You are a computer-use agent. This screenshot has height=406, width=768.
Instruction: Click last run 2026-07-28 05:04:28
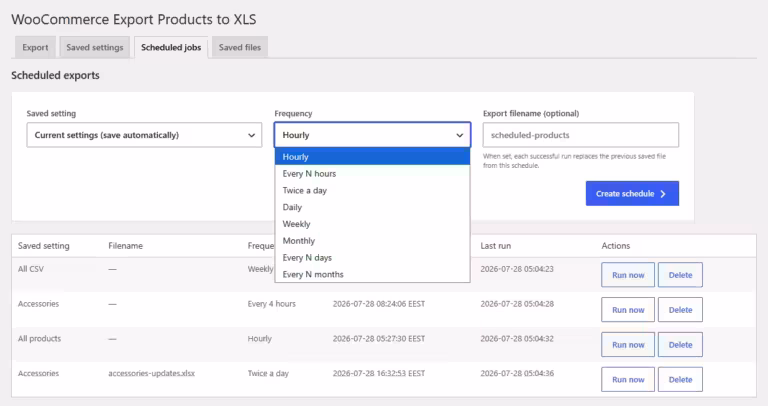(517, 304)
